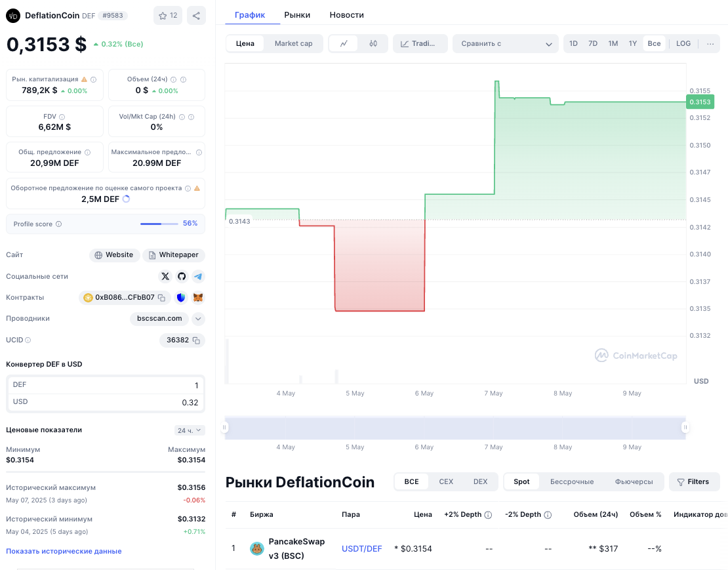The height and width of the screenshot is (570, 728).
Task: Show info for -2% Depth column
Action: coord(548,515)
